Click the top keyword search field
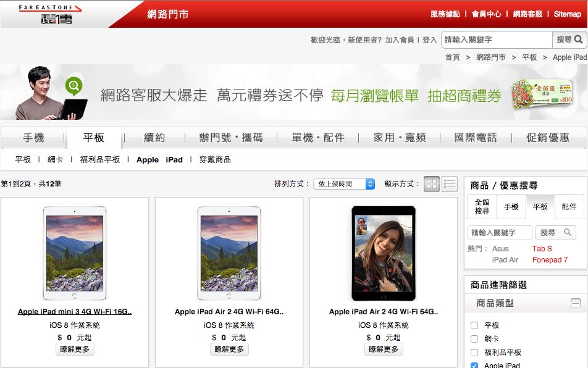588x368 pixels. pyautogui.click(x=497, y=40)
